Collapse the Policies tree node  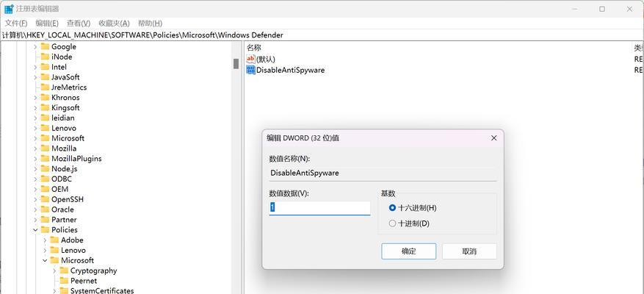click(35, 230)
